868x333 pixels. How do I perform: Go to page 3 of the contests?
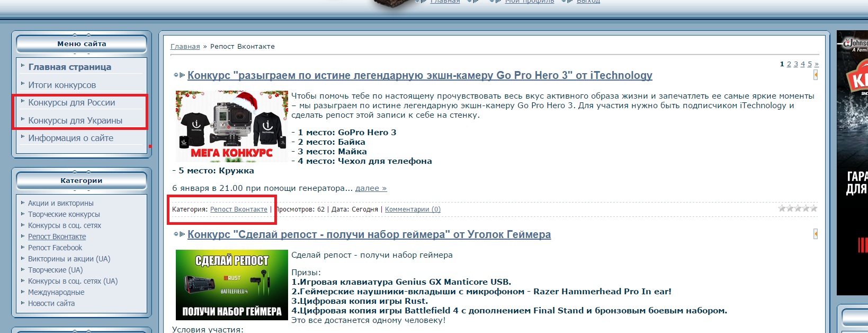pyautogui.click(x=796, y=64)
